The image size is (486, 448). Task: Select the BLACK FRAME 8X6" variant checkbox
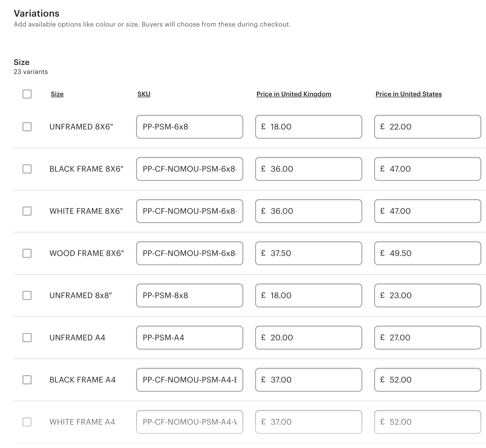(x=27, y=169)
